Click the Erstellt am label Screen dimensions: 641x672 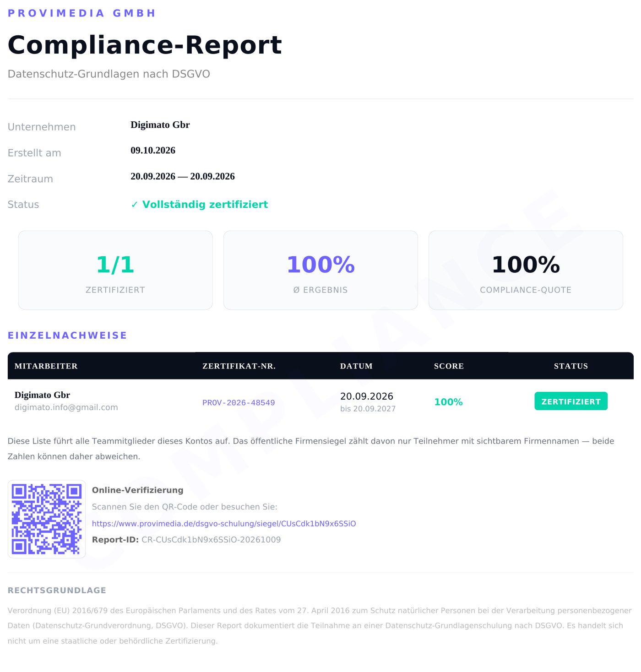[x=34, y=153]
